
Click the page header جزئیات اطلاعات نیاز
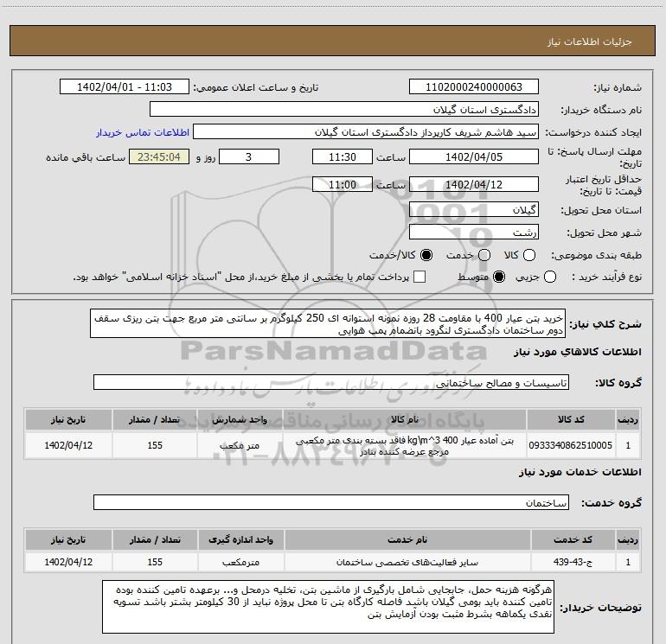(590, 41)
